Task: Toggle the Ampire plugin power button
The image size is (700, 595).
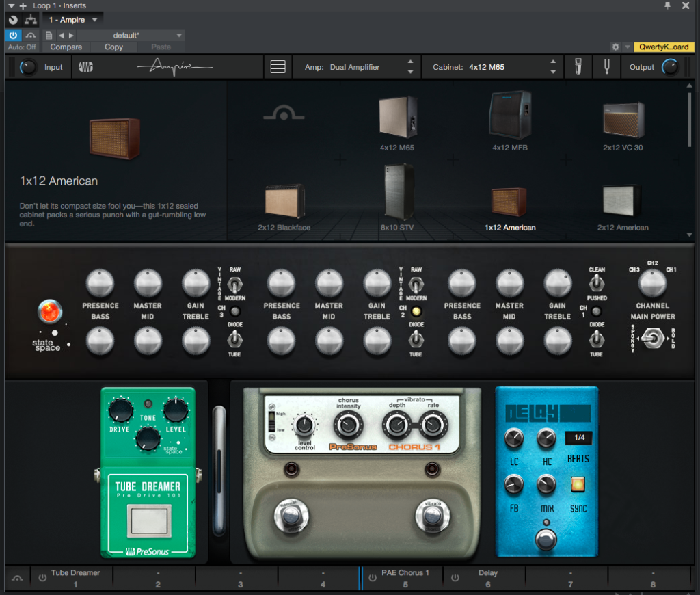Action: tap(13, 36)
